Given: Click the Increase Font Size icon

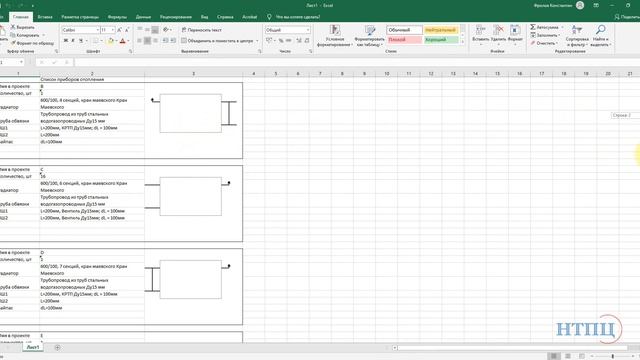Looking at the screenshot, I should (120, 30).
